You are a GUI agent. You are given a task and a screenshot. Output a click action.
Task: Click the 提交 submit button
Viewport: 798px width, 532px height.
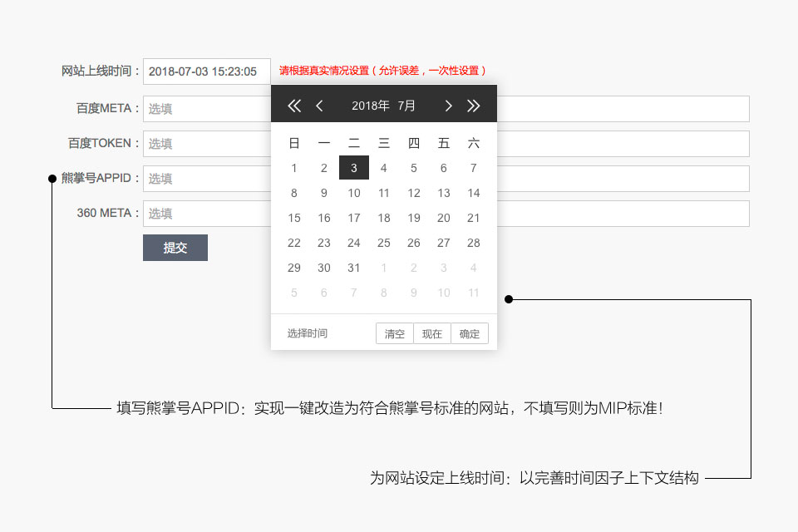tap(175, 247)
